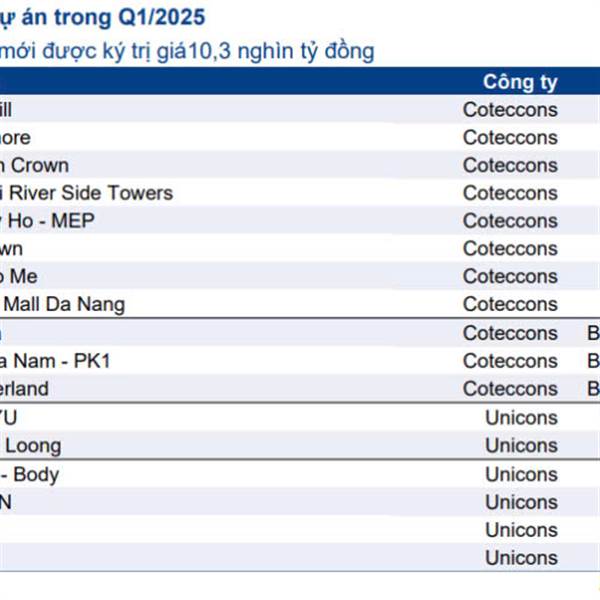Image resolution: width=600 pixels, height=600 pixels.
Task: Select the "Mall Da Nang" project cell
Action: click(63, 304)
